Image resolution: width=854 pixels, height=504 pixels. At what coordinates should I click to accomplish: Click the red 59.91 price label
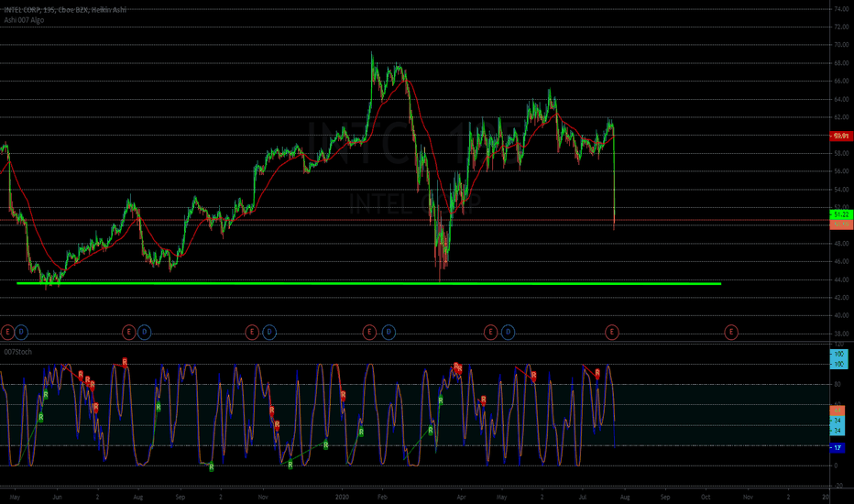[841, 136]
